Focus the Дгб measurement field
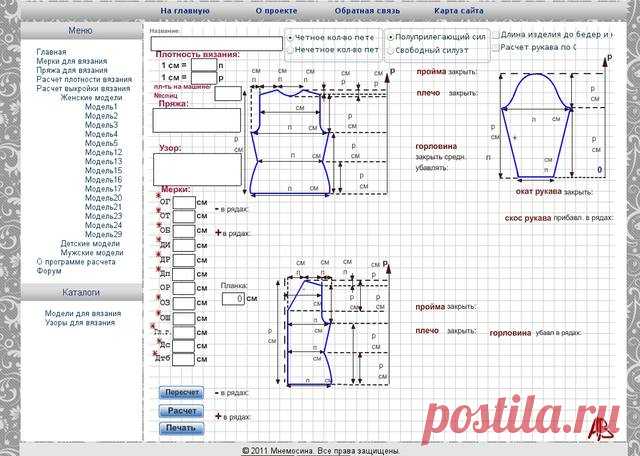 (x=184, y=359)
